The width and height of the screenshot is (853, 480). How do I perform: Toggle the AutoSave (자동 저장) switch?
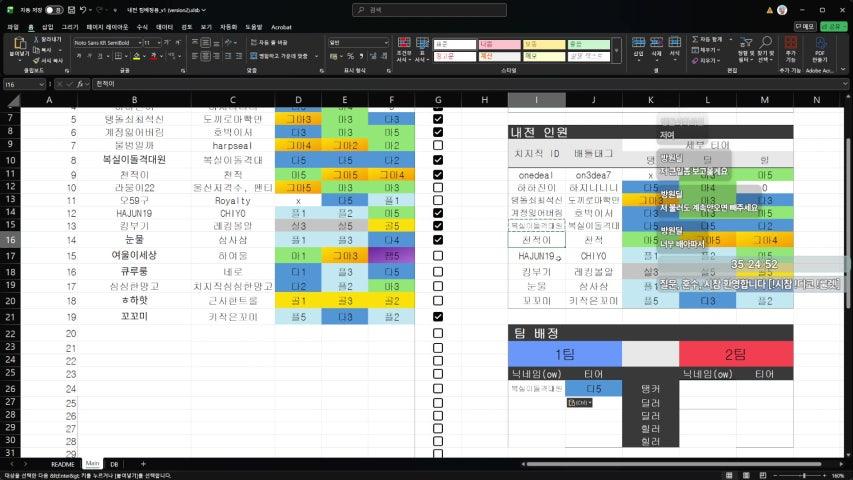tap(52, 8)
